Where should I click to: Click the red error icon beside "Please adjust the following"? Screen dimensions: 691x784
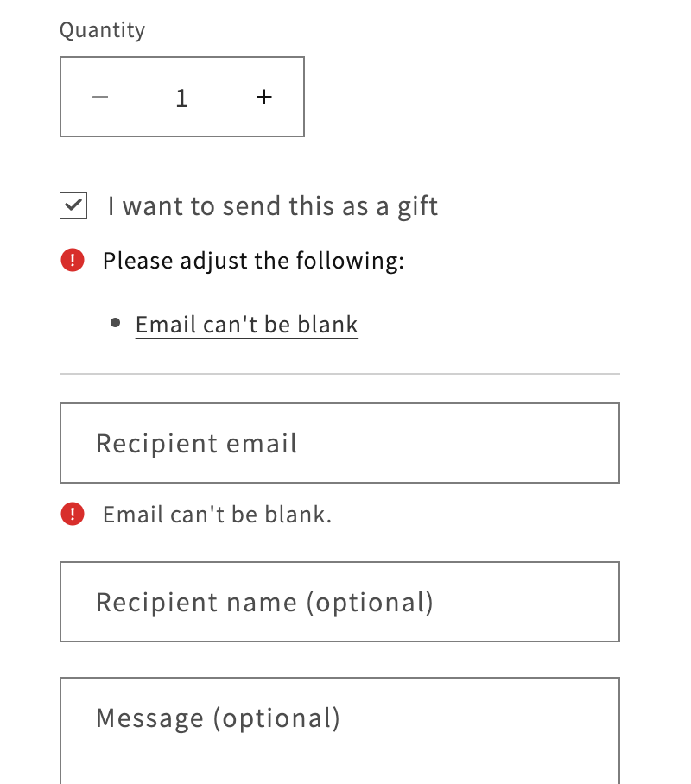[73, 260]
